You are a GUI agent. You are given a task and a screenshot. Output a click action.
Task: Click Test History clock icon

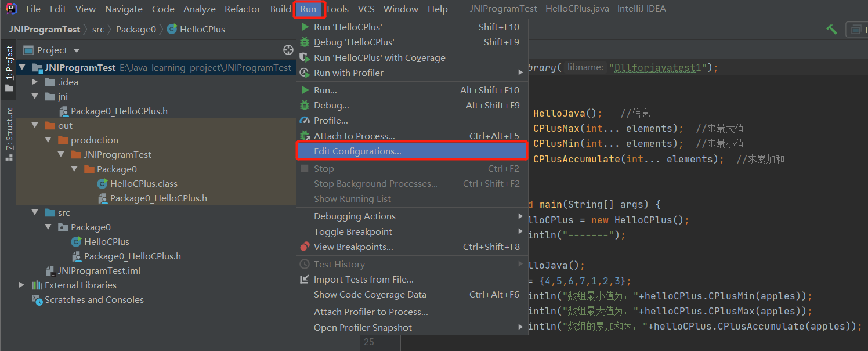[x=305, y=264]
